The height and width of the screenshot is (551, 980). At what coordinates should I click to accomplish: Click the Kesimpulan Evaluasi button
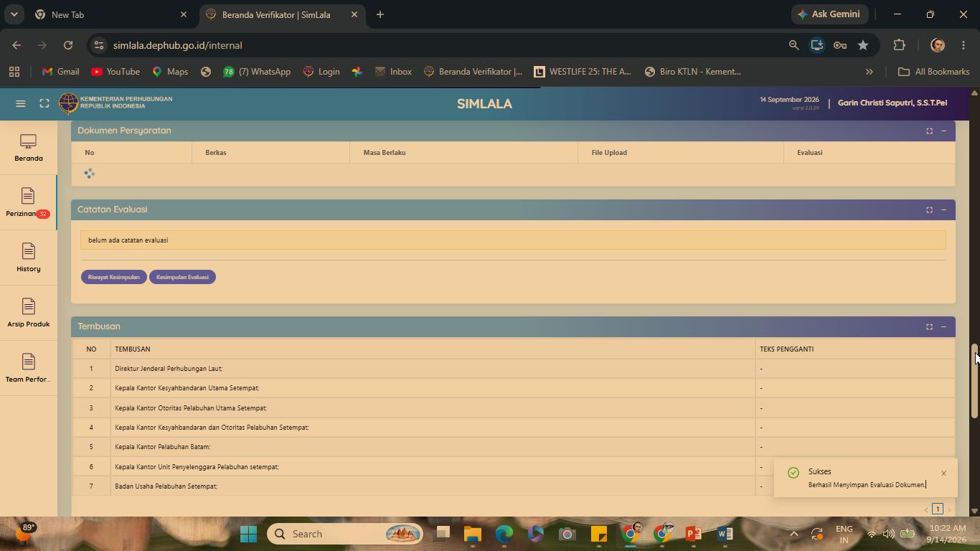pyautogui.click(x=182, y=277)
